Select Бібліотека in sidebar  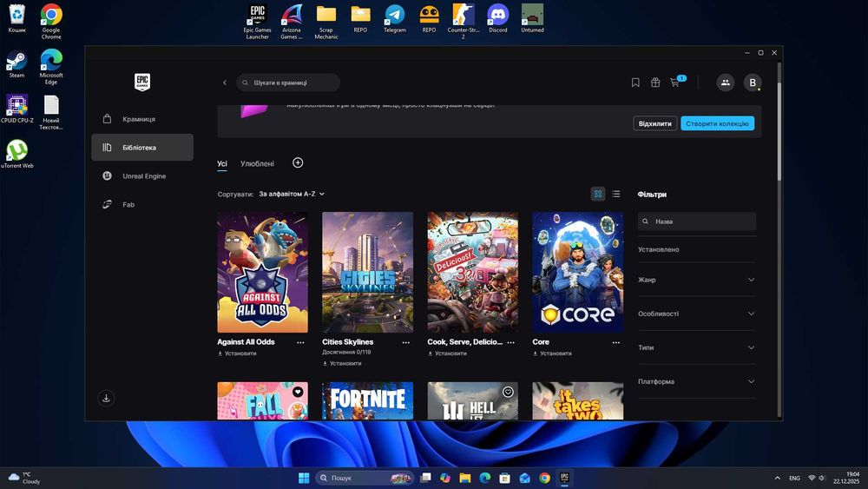click(142, 148)
